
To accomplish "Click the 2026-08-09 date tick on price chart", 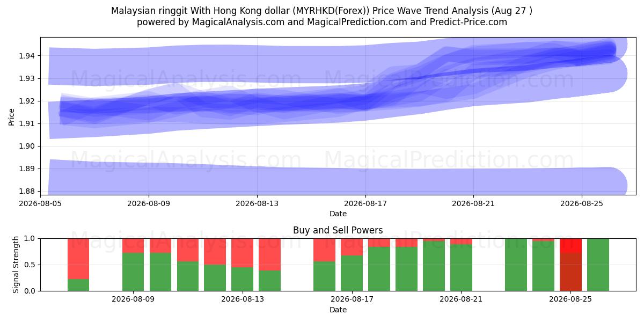I will coord(149,203).
